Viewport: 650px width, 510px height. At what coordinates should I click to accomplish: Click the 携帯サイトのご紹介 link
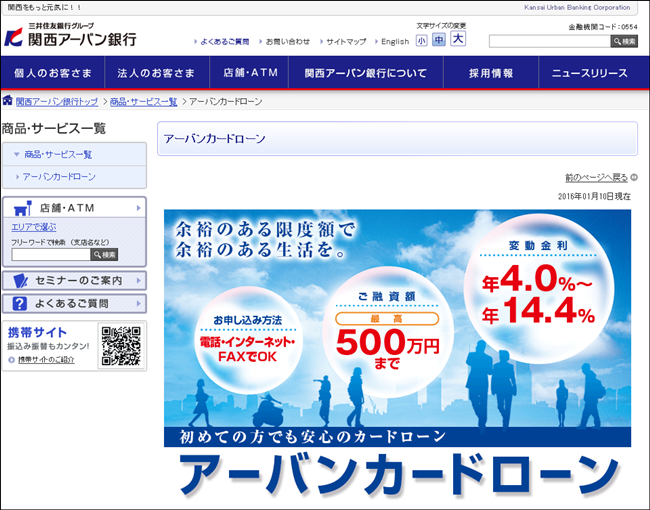pyautogui.click(x=46, y=360)
